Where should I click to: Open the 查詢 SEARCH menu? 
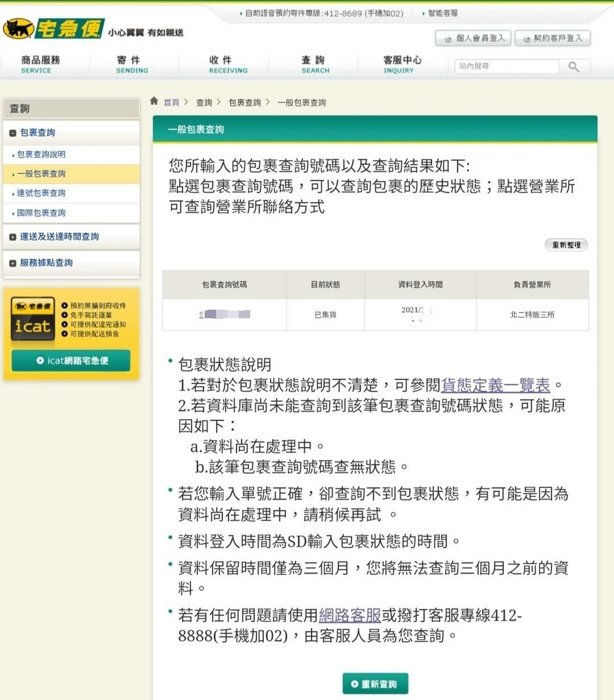click(x=315, y=64)
